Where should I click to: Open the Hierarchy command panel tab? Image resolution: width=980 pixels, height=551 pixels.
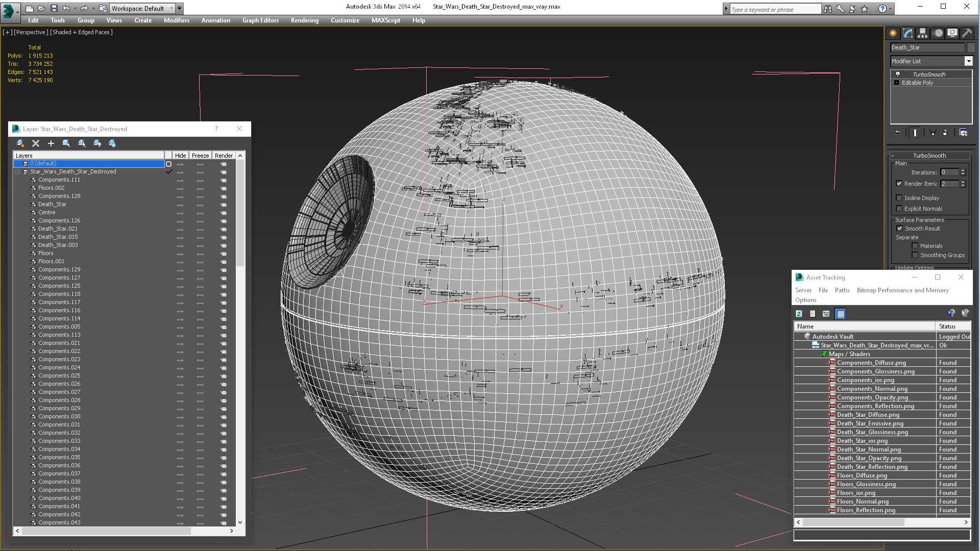point(922,33)
